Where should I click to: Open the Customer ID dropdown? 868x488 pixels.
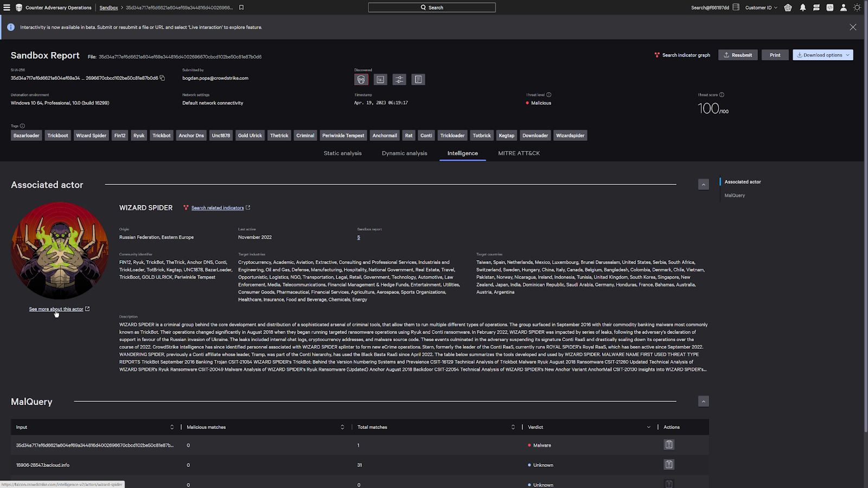[761, 8]
